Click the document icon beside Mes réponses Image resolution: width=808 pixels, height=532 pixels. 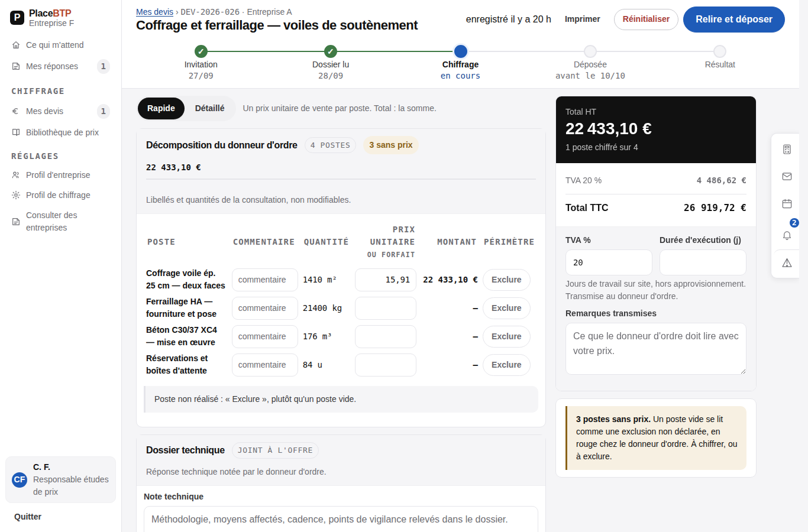16,66
